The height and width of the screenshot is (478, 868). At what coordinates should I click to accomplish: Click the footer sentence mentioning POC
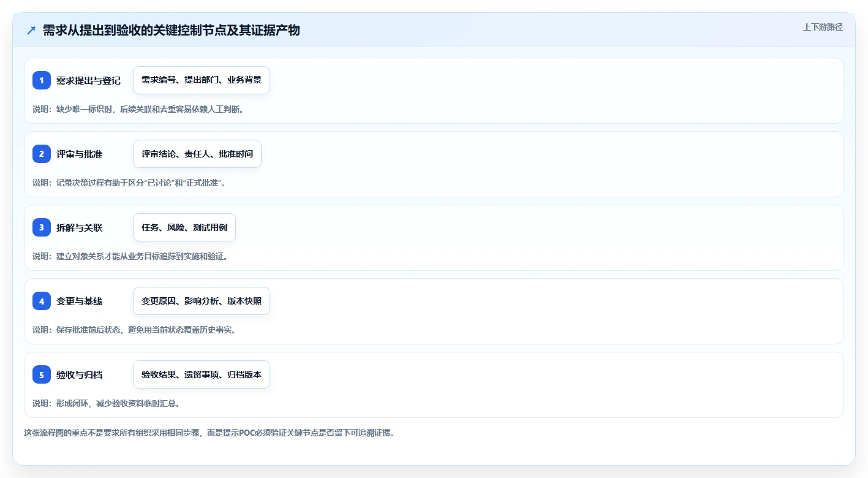pos(209,433)
